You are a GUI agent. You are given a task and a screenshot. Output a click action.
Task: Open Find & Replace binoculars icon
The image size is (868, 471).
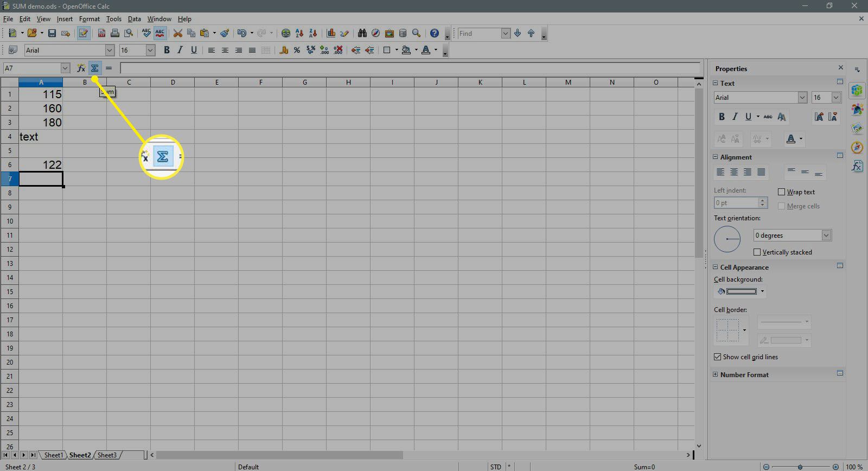click(362, 33)
